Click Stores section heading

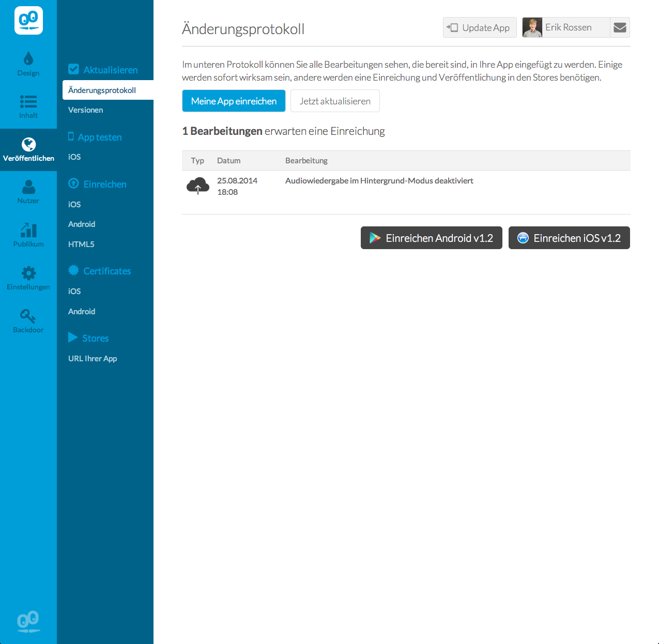click(96, 338)
